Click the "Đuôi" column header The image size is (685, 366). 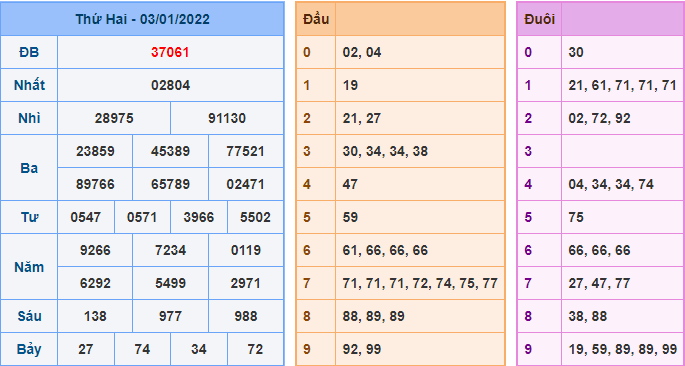pos(540,19)
